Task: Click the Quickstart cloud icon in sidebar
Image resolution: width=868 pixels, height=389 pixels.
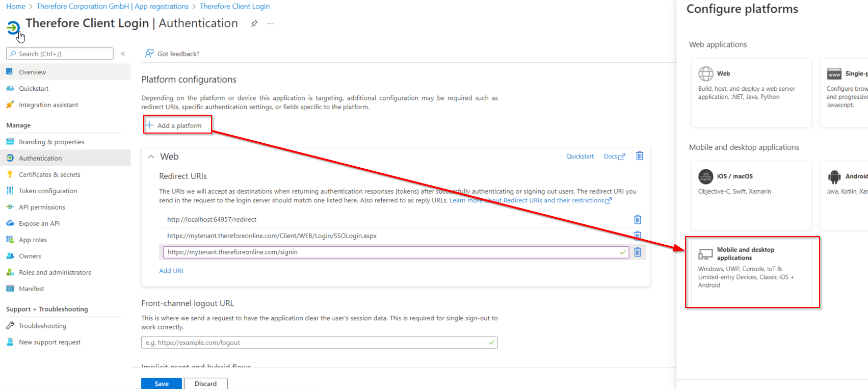Action: click(x=10, y=88)
